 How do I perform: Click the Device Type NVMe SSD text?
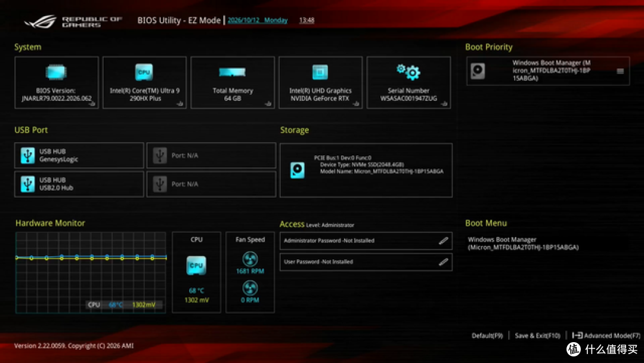point(362,164)
